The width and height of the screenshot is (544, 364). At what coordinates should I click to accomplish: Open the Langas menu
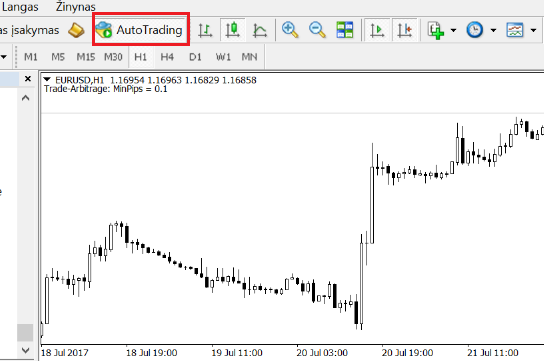click(x=20, y=7)
